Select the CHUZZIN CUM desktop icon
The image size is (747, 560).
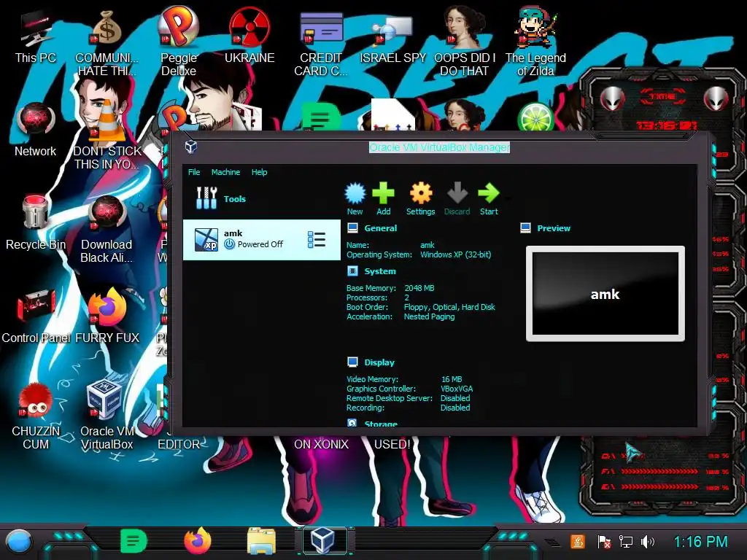[x=36, y=416]
